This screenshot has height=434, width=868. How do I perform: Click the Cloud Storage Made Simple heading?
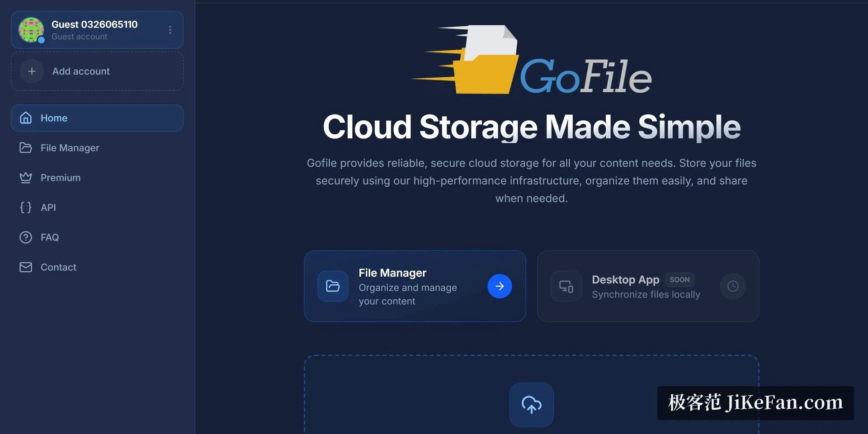[x=532, y=127]
